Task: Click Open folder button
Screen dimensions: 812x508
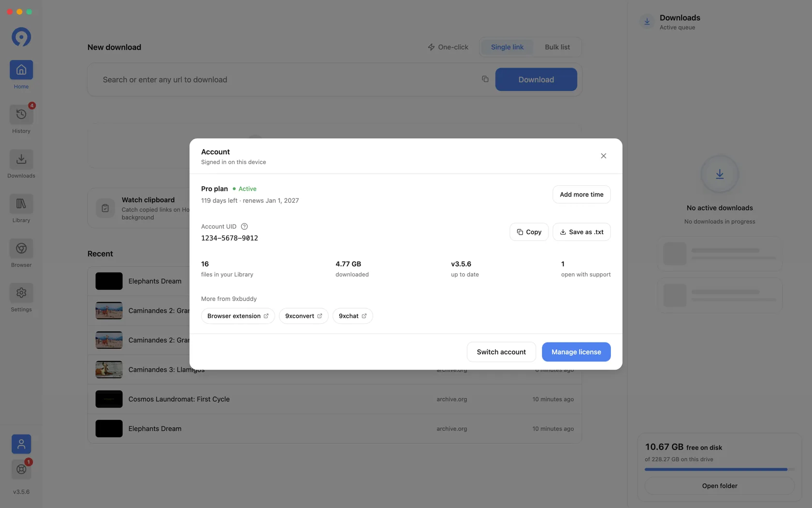Action: pos(719,486)
